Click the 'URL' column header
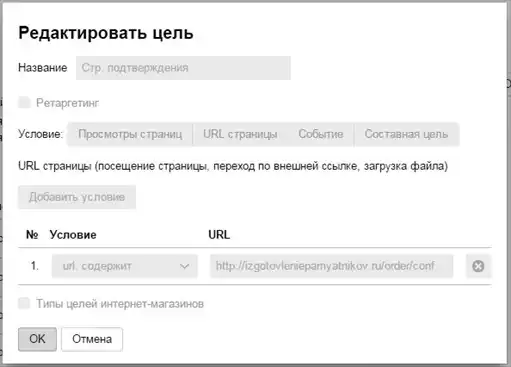The image size is (511, 367). click(219, 235)
